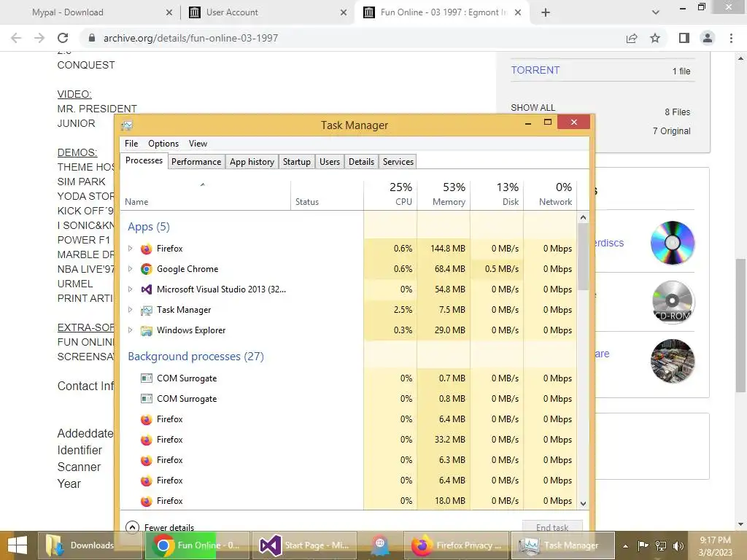This screenshot has width=747, height=560.
Task: Click the Firefox app icon in Apps list
Action: point(146,249)
